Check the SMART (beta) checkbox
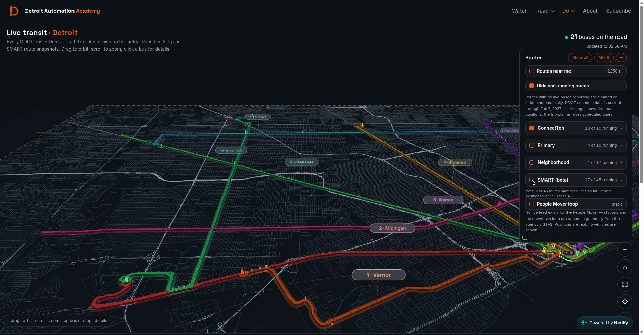This screenshot has height=335, width=644. pos(532,180)
